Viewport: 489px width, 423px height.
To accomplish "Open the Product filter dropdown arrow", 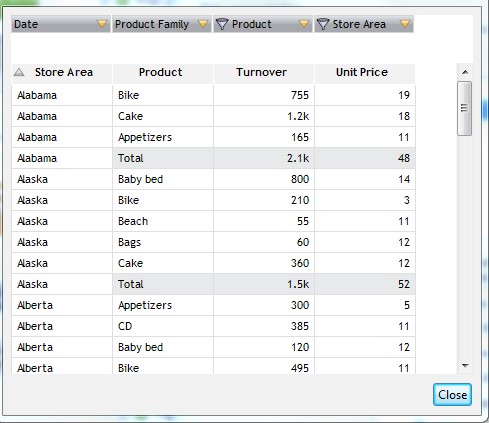I will pos(304,24).
